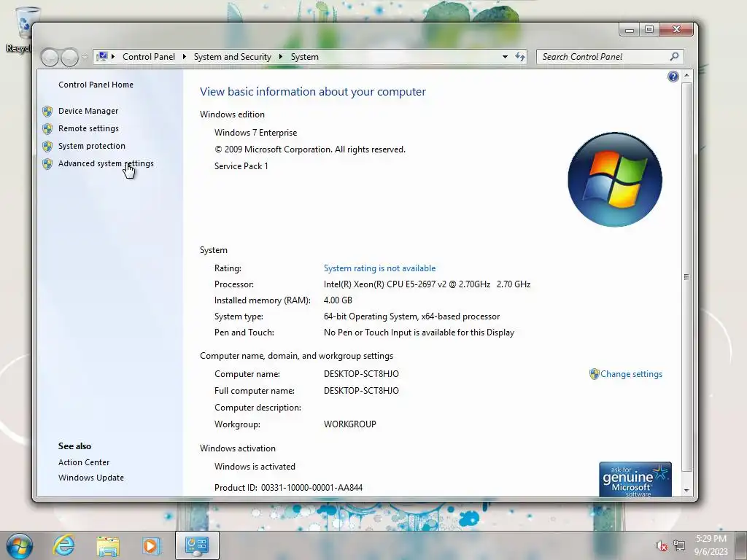Click the Product ID '00331-10000-00001-AA844'

[311, 488]
